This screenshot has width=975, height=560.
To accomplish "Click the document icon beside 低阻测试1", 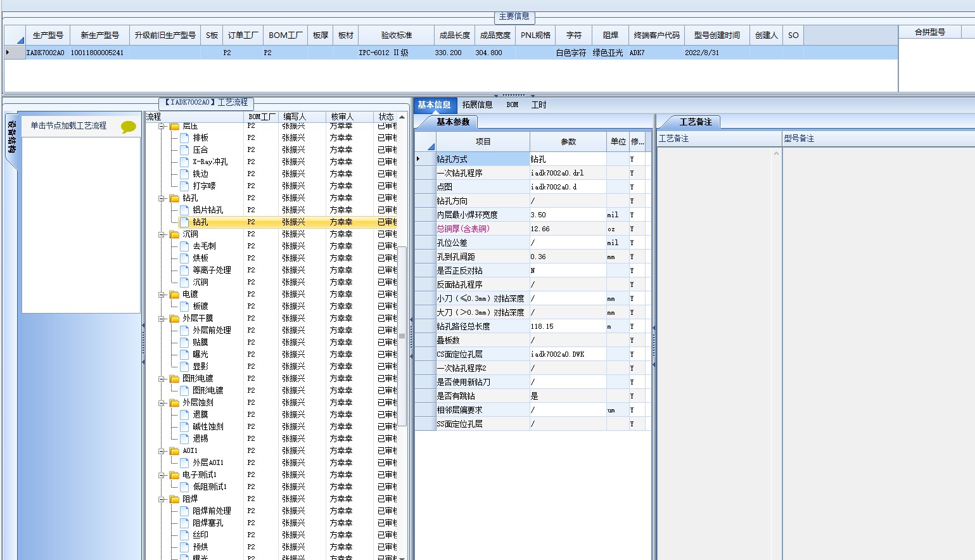I will [184, 487].
